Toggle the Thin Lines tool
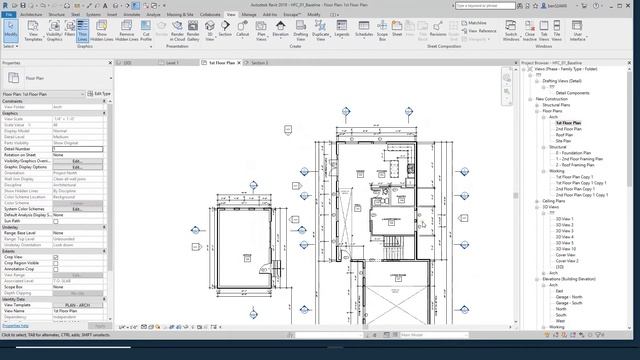The height and width of the screenshot is (360, 640). click(x=82, y=31)
